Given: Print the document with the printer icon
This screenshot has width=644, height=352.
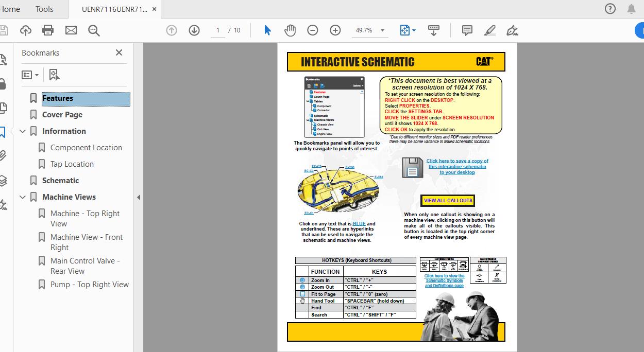Looking at the screenshot, I should coord(48,30).
